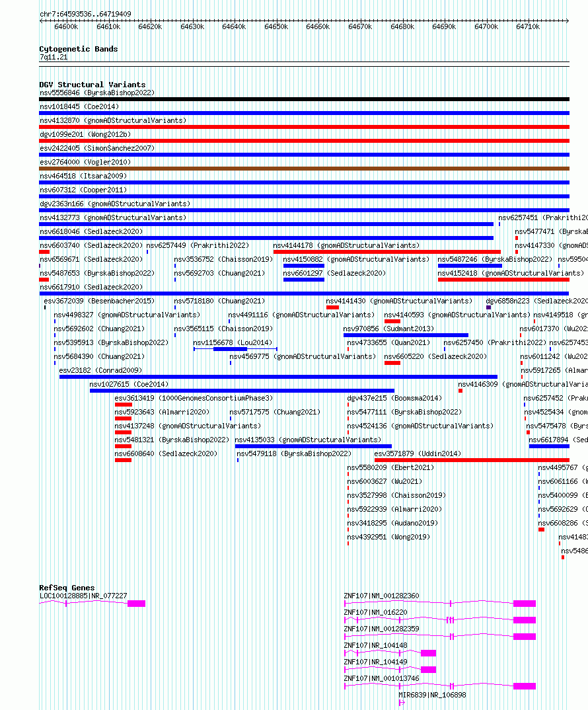The height and width of the screenshot is (710, 588).
Task: Select the 7q11.21 band label
Action: pyautogui.click(x=54, y=57)
